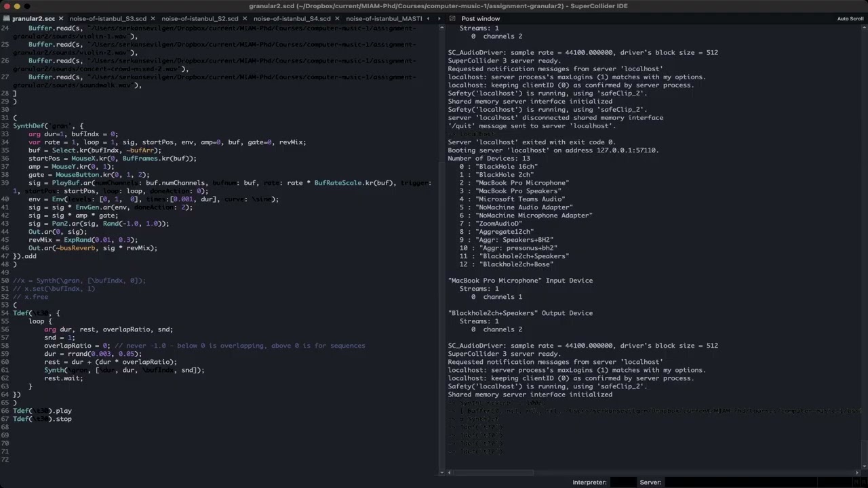The height and width of the screenshot is (488, 868).
Task: Toggle Auto Scroll in Post window
Action: click(x=850, y=18)
